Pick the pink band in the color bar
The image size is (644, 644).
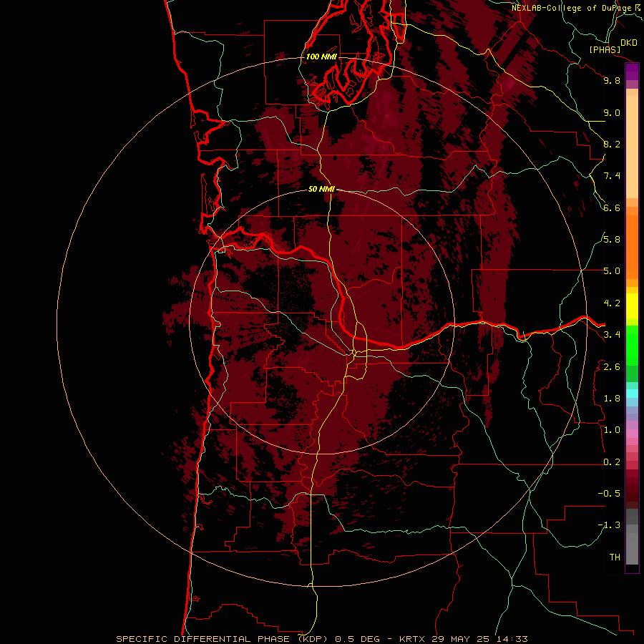pyautogui.click(x=632, y=434)
